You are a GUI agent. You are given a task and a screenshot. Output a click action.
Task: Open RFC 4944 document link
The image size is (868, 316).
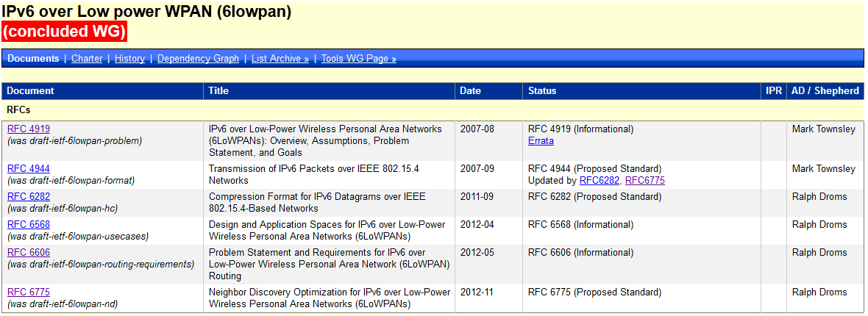pyautogui.click(x=29, y=169)
